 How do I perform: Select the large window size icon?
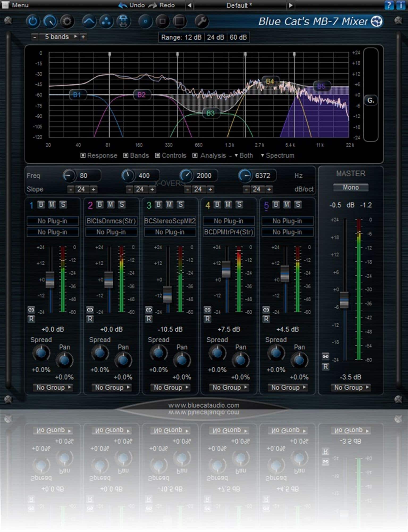click(180, 21)
